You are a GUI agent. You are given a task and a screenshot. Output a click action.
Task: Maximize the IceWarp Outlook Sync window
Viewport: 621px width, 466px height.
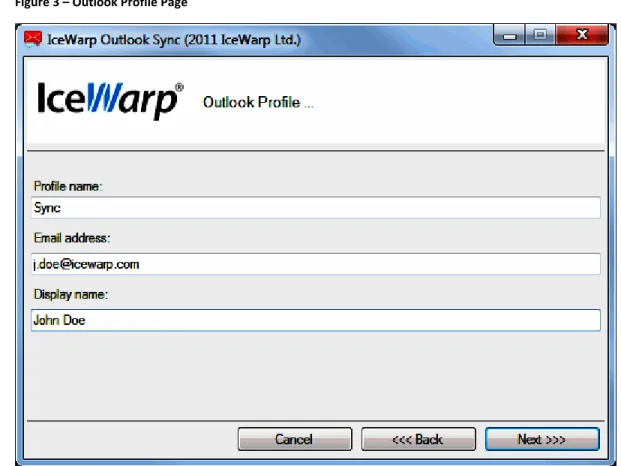pos(540,35)
